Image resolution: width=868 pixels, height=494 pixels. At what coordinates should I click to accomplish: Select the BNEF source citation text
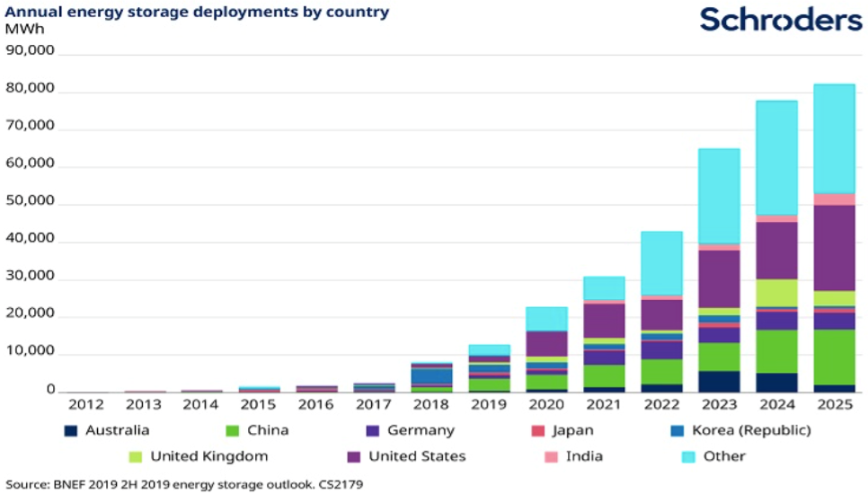(184, 485)
